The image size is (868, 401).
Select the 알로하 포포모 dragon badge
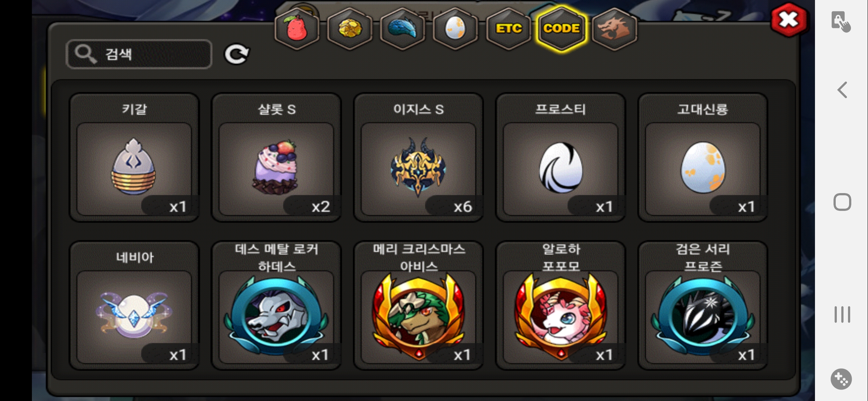coord(560,305)
